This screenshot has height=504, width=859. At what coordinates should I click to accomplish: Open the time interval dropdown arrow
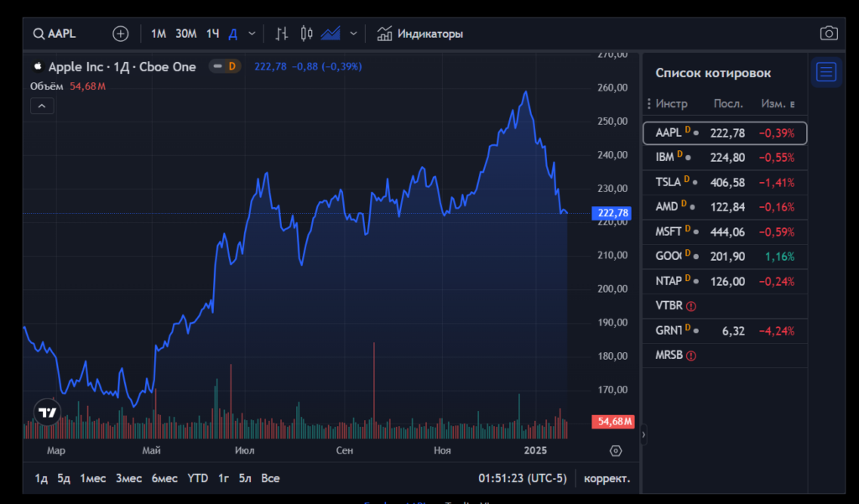[252, 34]
